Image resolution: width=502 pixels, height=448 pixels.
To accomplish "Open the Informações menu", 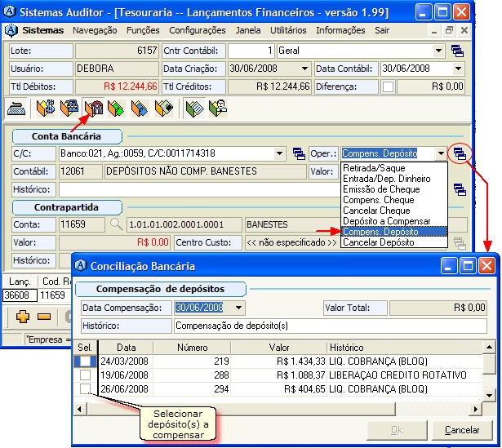I will [340, 30].
